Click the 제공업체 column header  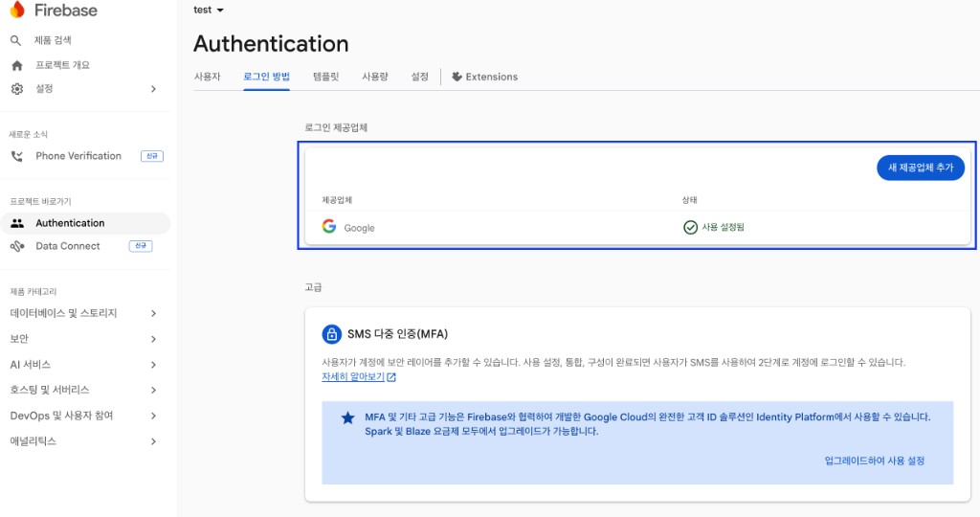click(337, 200)
